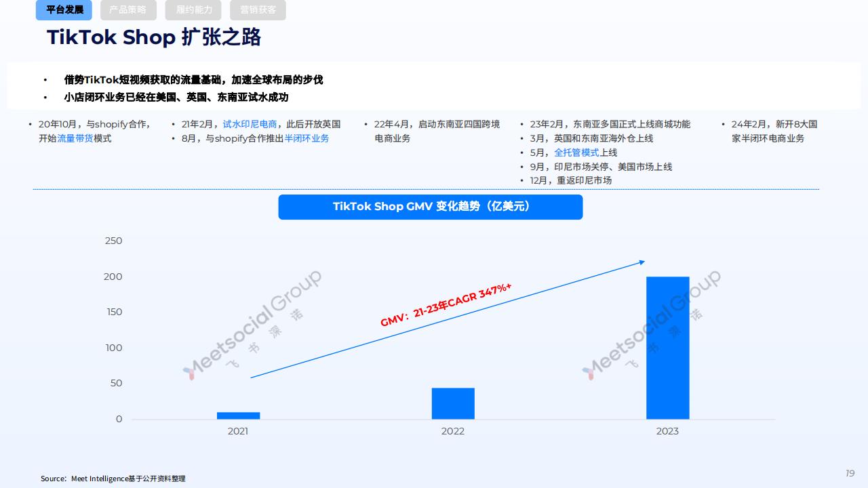Viewport: 868px width, 488px height.
Task: Click the TikTok Shop GMV 变化趋势 banner
Action: click(x=431, y=207)
